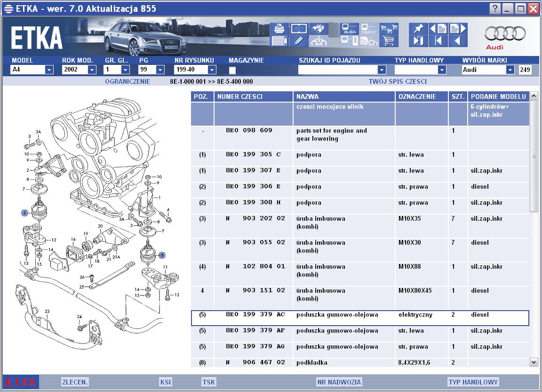Click the pushpin icon
Image resolution: width=542 pixels, height=392 pixels.
(x=418, y=28)
